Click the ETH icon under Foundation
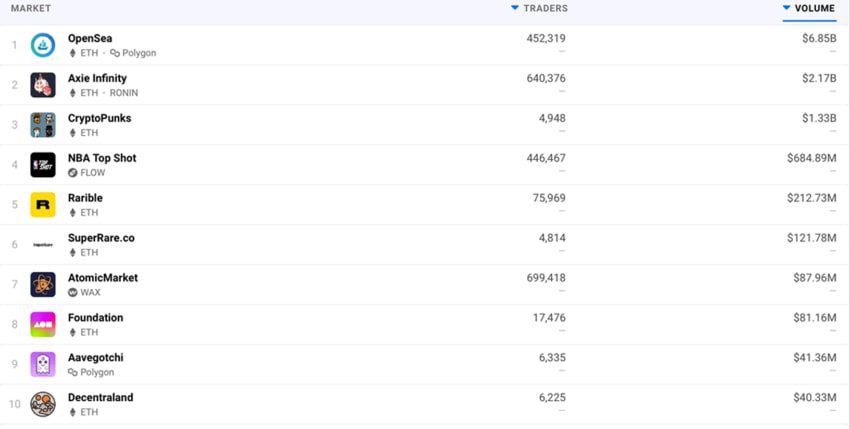Image resolution: width=850 pixels, height=429 pixels. tap(73, 332)
